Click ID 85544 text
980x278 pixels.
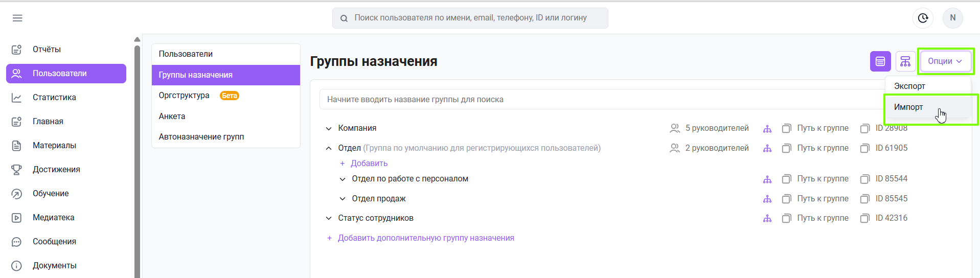pos(891,179)
